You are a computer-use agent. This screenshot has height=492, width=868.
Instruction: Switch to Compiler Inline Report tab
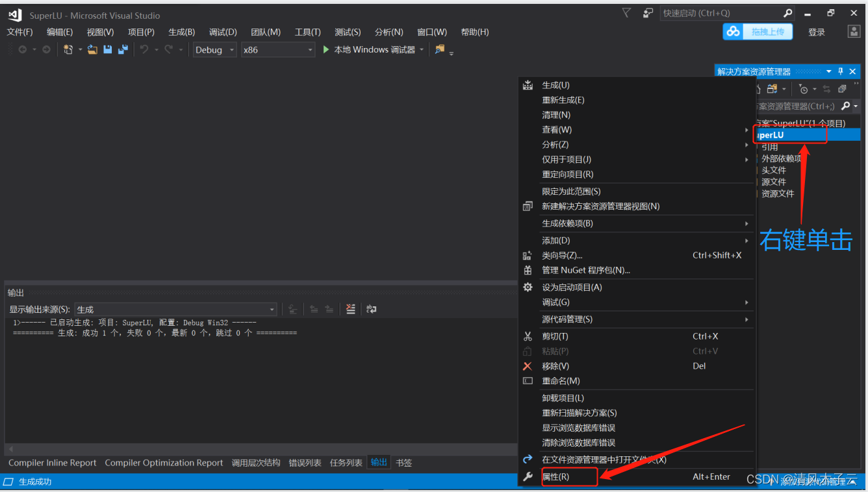[52, 463]
